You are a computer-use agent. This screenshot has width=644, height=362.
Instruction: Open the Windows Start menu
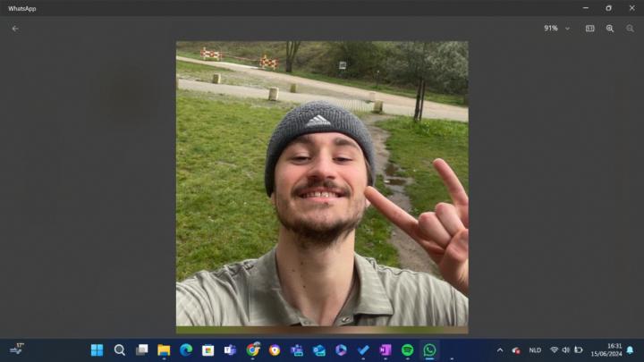click(97, 350)
